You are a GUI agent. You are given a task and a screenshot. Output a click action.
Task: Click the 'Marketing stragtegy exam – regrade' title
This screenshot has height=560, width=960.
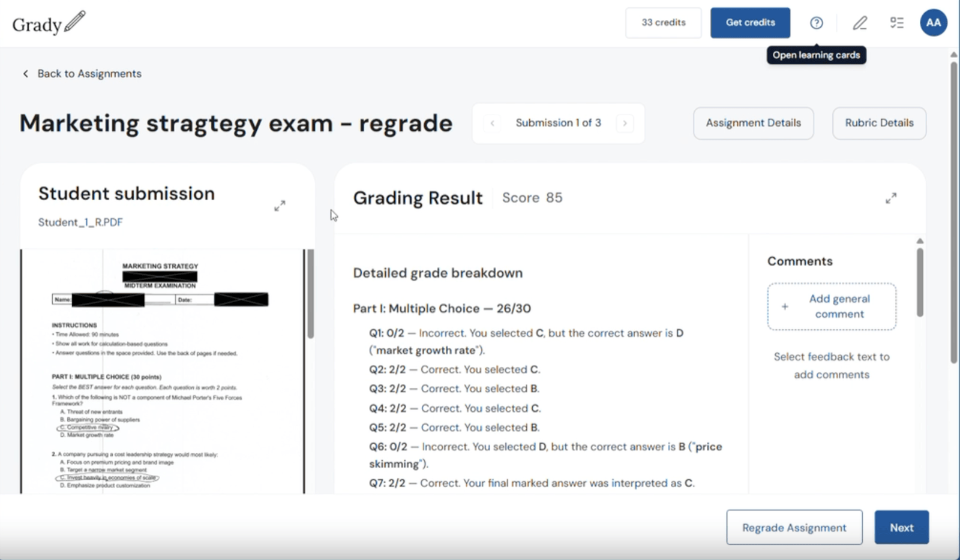click(x=236, y=124)
